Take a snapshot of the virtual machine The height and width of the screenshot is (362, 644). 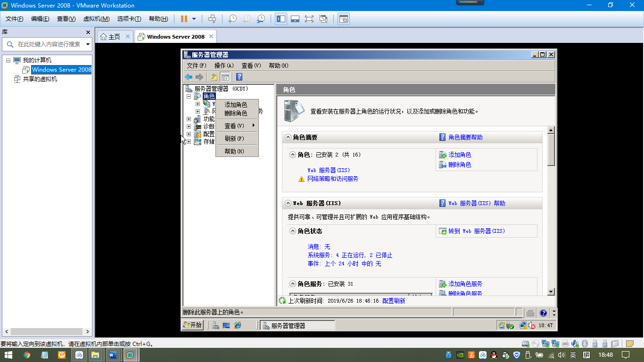pyautogui.click(x=232, y=19)
